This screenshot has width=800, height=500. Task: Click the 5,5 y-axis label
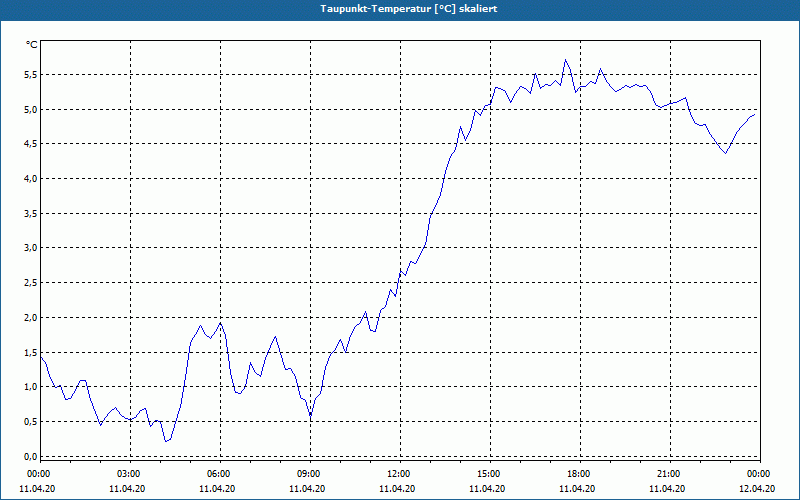point(31,74)
